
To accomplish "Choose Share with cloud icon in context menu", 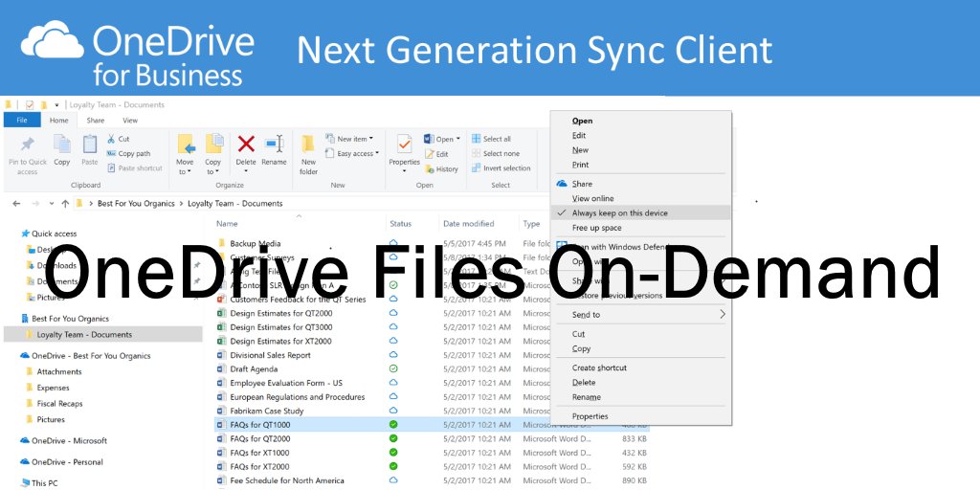I will pos(640,184).
